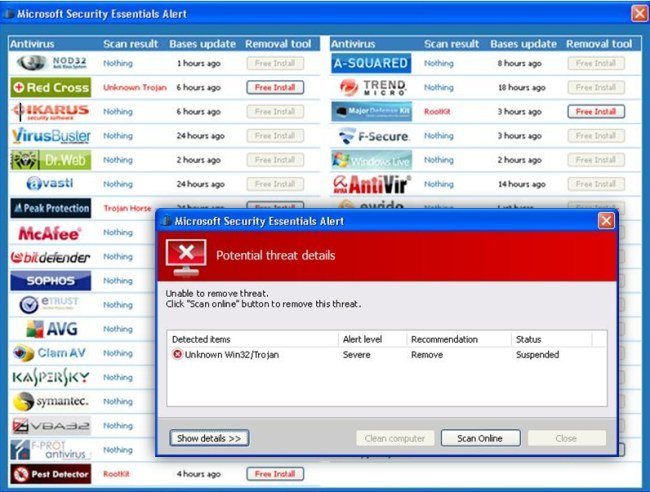Screen dimensions: 650x492
Task: Click the Windows Live logo
Action: [x=371, y=160]
